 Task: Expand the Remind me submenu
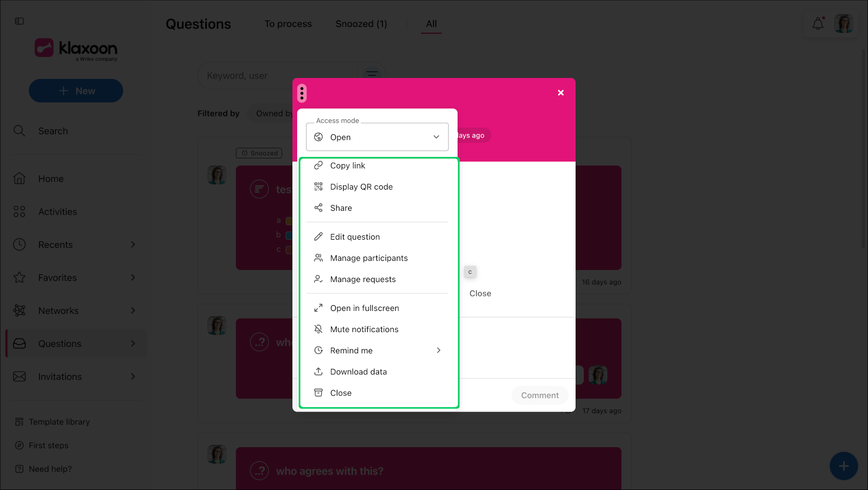(377, 350)
